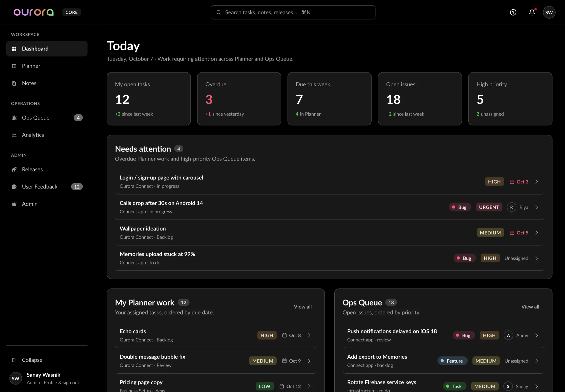Click the CORE badge
565x392 pixels.
point(72,12)
